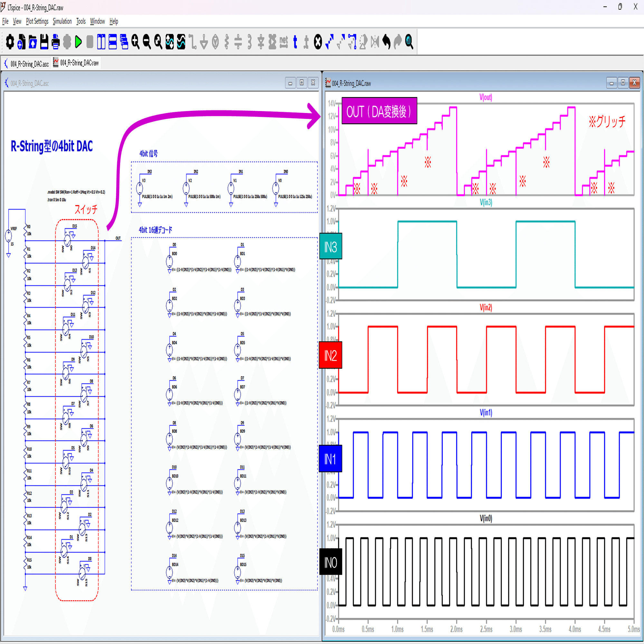Open the Plot Settings menu
Image resolution: width=644 pixels, height=644 pixels.
coord(37,21)
